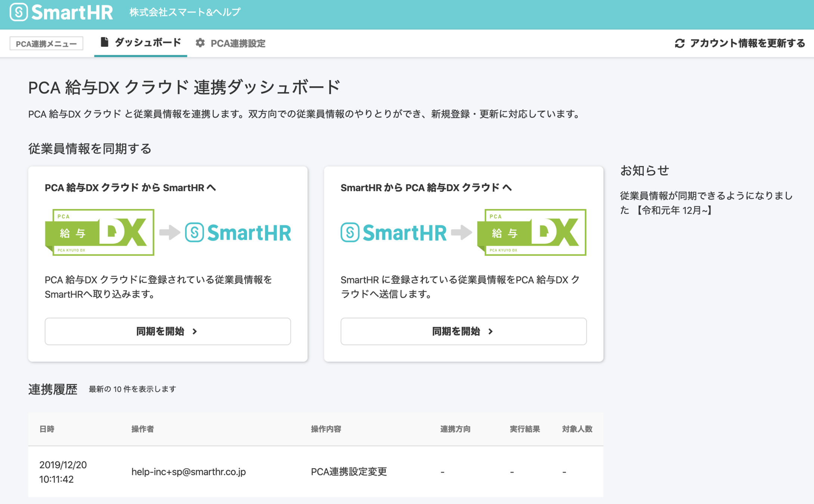Click SmartHR logo in left sync card

(x=238, y=232)
